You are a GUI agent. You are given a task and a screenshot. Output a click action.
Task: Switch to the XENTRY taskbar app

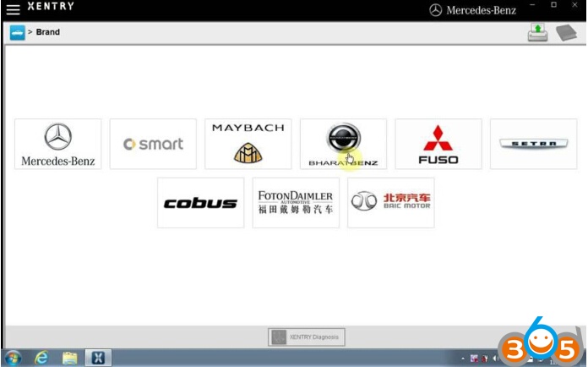click(x=98, y=358)
